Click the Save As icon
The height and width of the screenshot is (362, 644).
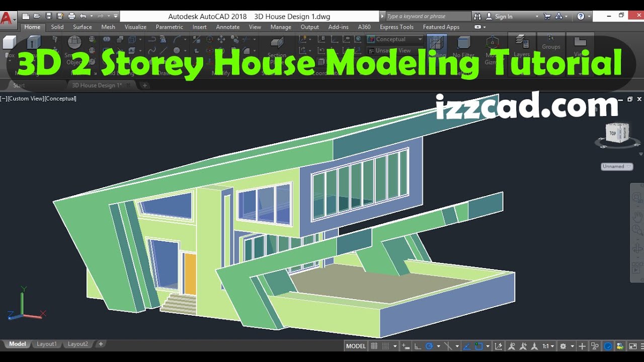click(60, 16)
